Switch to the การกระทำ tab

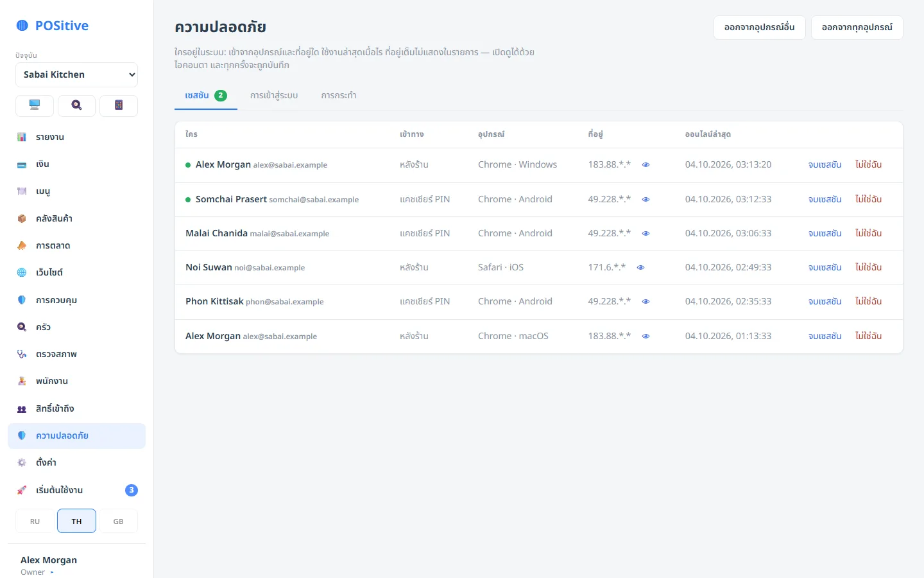pos(339,95)
